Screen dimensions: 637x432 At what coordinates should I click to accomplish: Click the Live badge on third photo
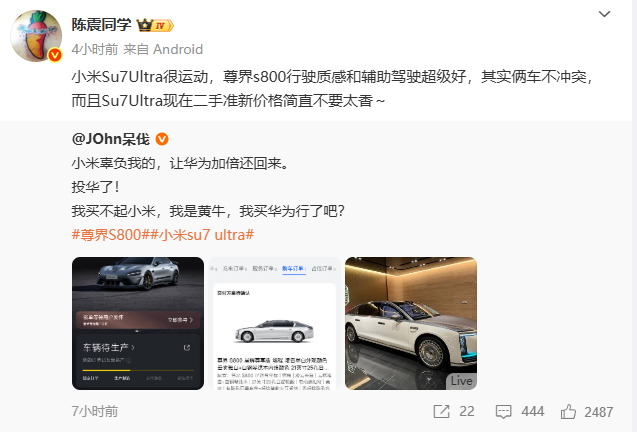click(x=462, y=381)
